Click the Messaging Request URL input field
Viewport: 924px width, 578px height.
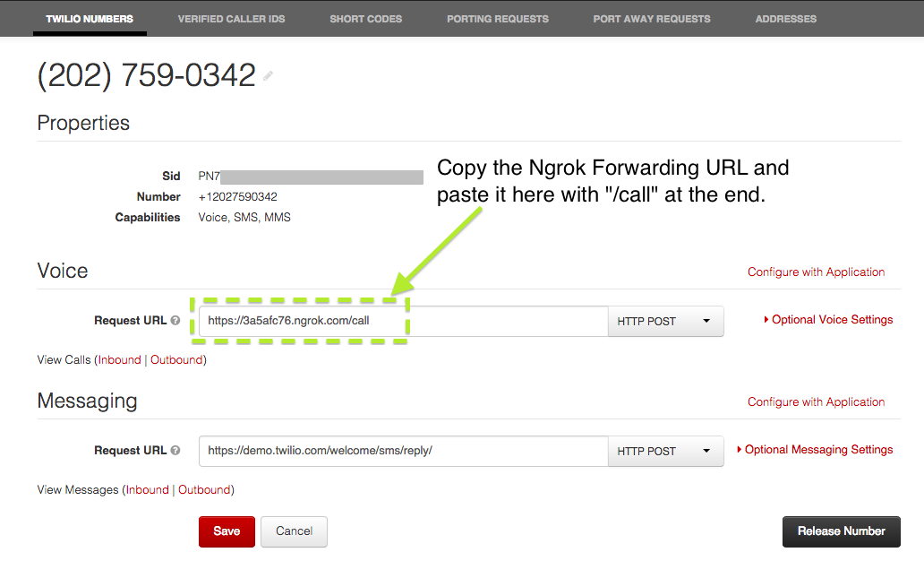[404, 451]
